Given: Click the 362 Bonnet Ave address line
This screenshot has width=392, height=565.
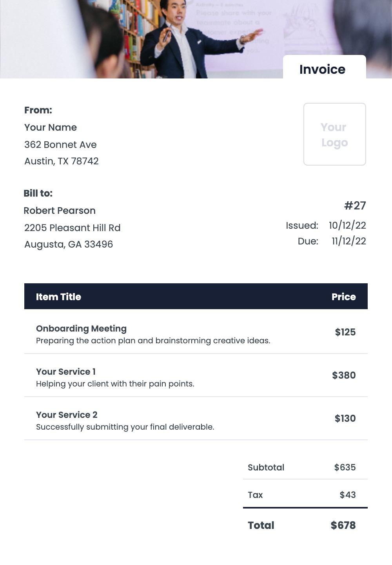Looking at the screenshot, I should (x=60, y=145).
